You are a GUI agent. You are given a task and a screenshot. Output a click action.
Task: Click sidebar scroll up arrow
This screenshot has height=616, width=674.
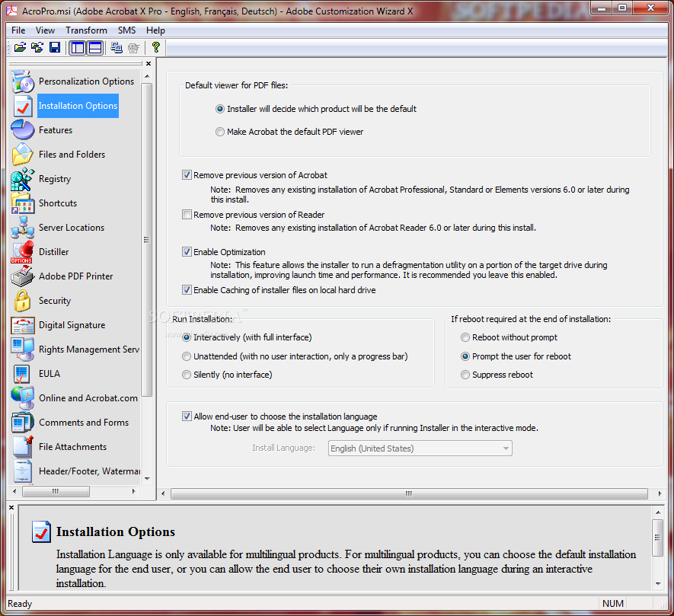[x=148, y=76]
